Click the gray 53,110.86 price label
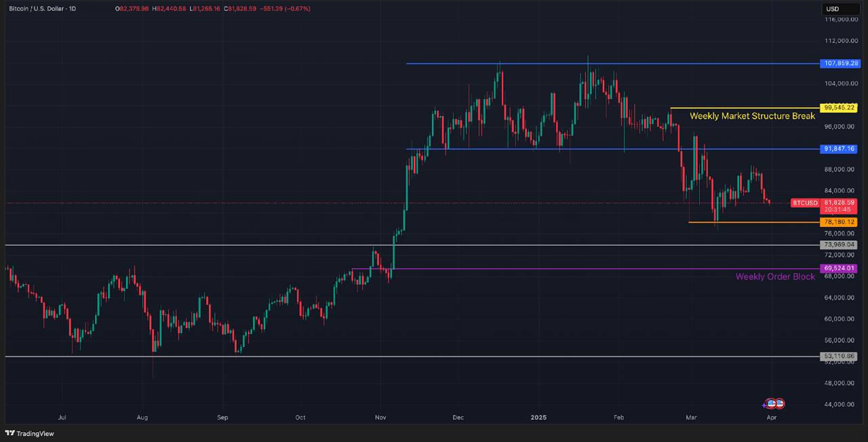 [x=840, y=356]
